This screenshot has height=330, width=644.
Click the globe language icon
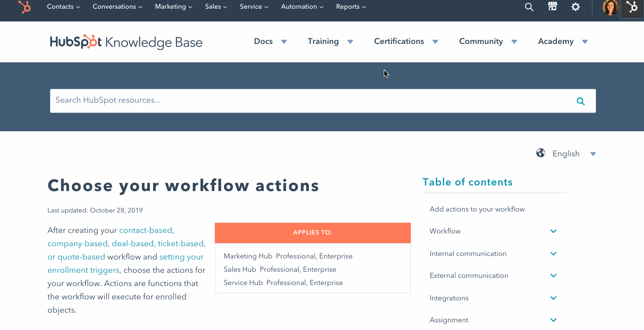click(x=541, y=153)
